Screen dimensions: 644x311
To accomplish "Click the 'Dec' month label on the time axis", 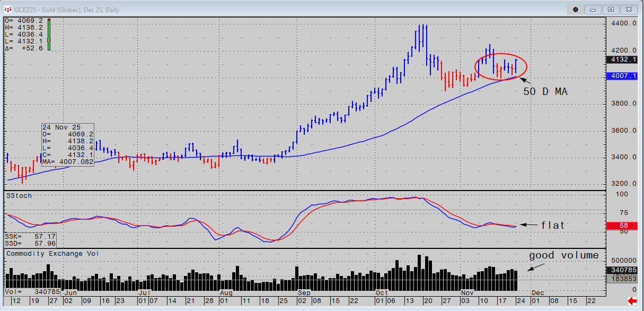I will pyautogui.click(x=537, y=292).
